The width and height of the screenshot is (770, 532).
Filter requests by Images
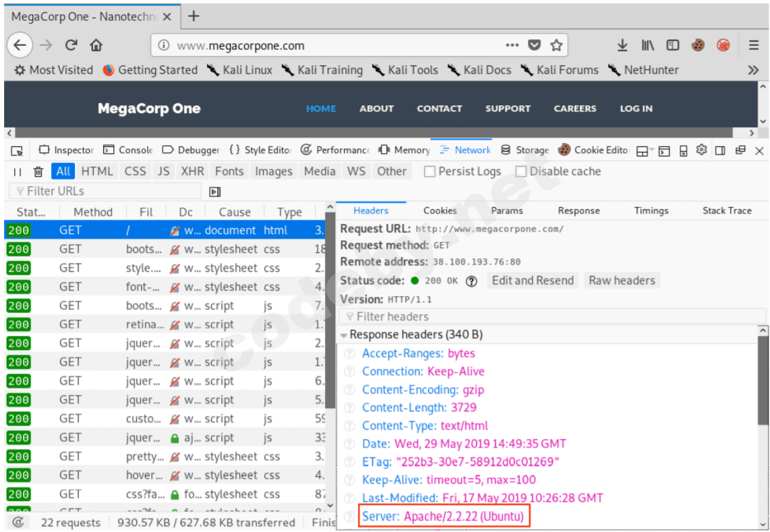pos(274,171)
